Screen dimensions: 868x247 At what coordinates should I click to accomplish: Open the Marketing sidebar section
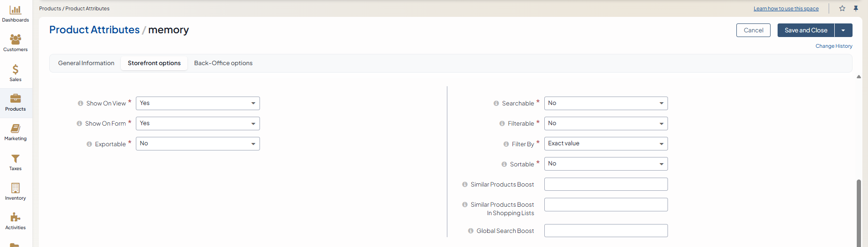point(15,132)
